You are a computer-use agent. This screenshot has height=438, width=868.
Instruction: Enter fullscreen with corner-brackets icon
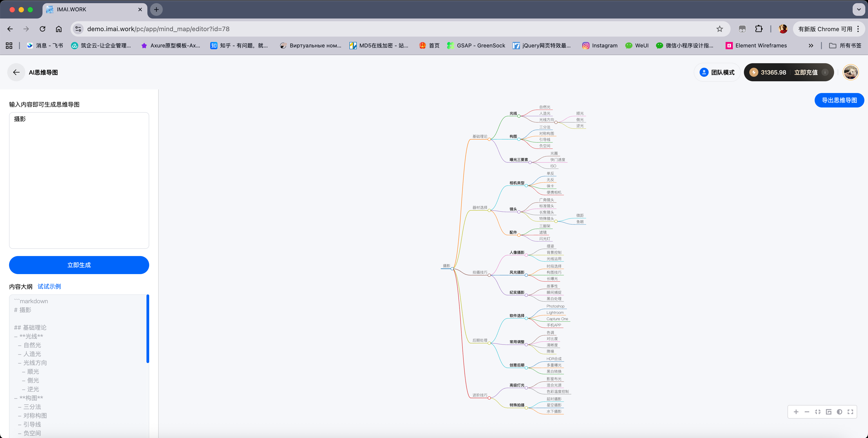point(850,412)
